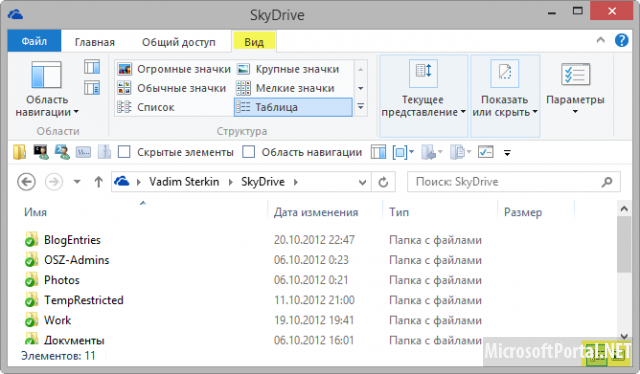Click the details pane icon in ribbon
This screenshot has width=640, height=374.
click(x=92, y=88)
